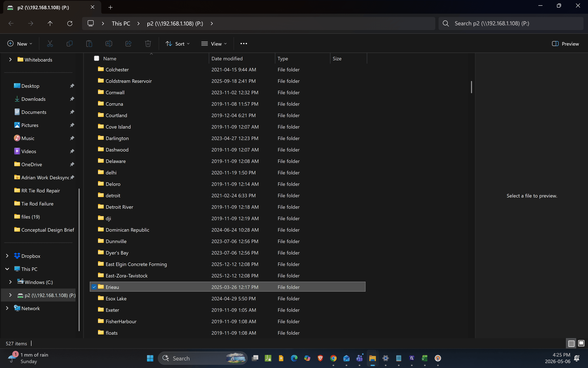Go back with the left arrow
This screenshot has width=588, height=368.
coord(11,23)
